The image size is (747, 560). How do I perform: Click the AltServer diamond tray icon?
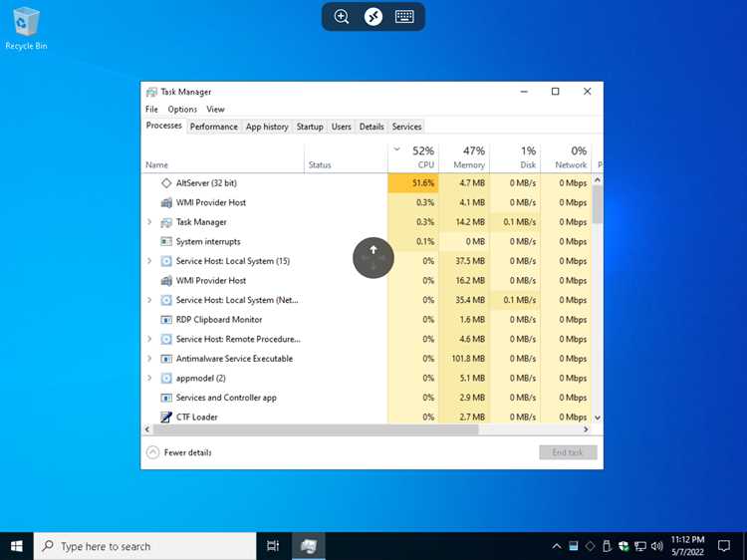[x=590, y=546]
